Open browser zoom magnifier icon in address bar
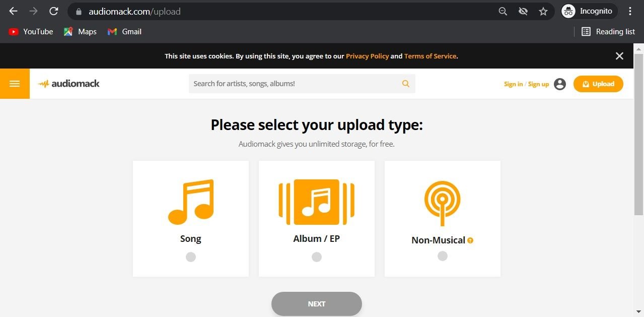Viewport: 644px width, 317px height. click(x=503, y=11)
